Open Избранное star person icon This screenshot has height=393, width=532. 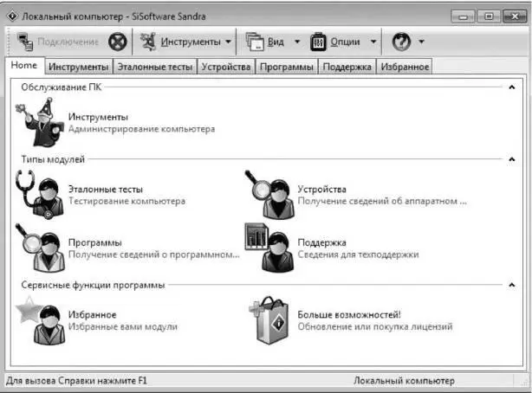pos(40,320)
